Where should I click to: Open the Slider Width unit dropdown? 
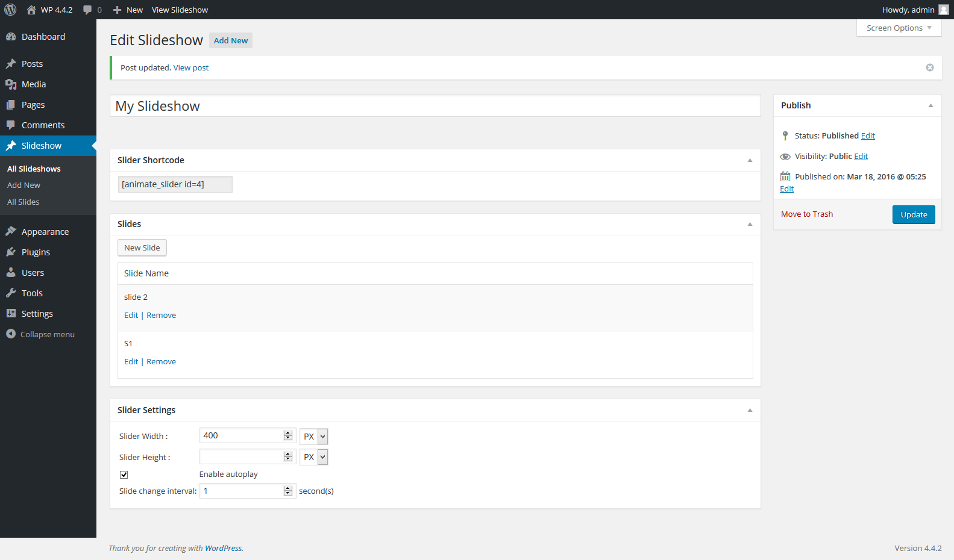(x=314, y=437)
